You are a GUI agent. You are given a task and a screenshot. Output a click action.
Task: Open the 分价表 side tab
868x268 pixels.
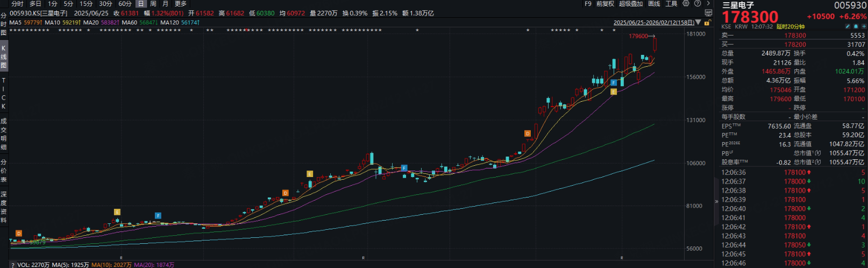coord(3,170)
